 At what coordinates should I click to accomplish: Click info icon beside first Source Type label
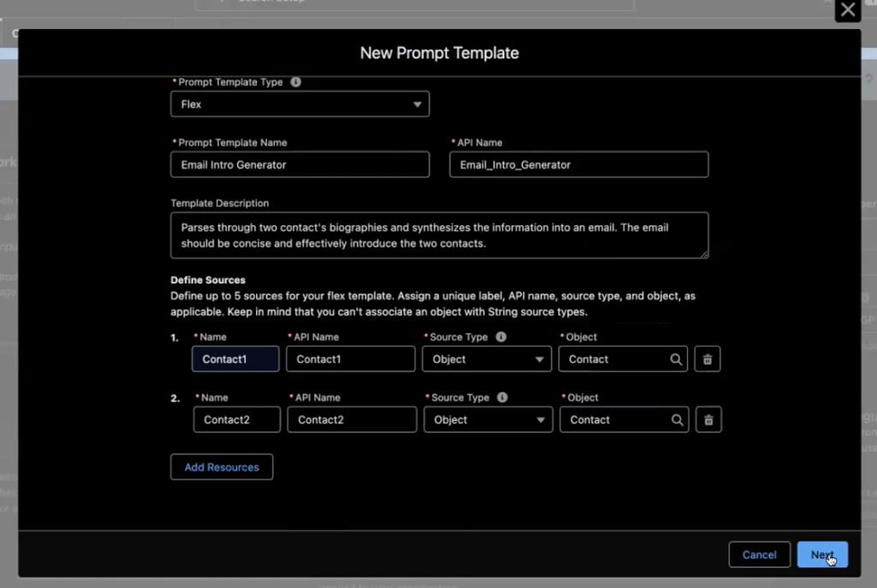501,337
